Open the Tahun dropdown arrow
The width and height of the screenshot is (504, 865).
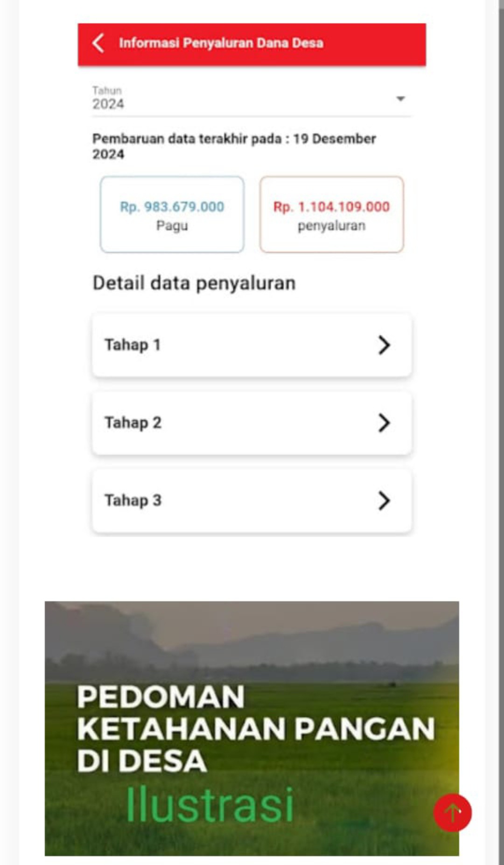coord(400,98)
